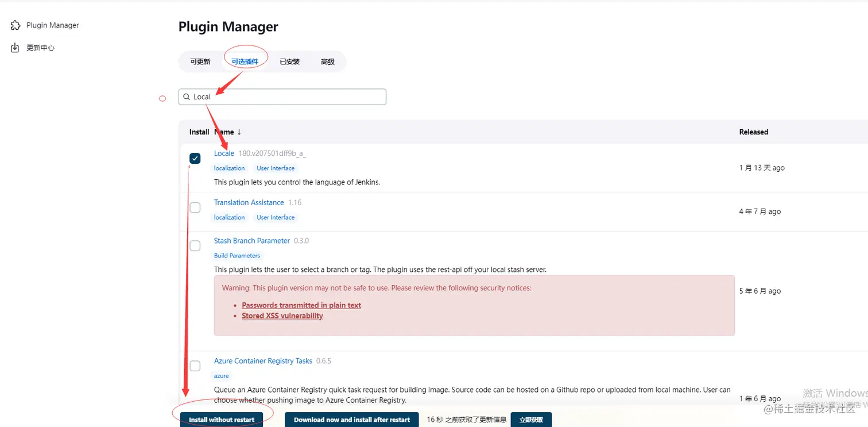
Task: Switch to the 已安装 tab
Action: tap(290, 61)
